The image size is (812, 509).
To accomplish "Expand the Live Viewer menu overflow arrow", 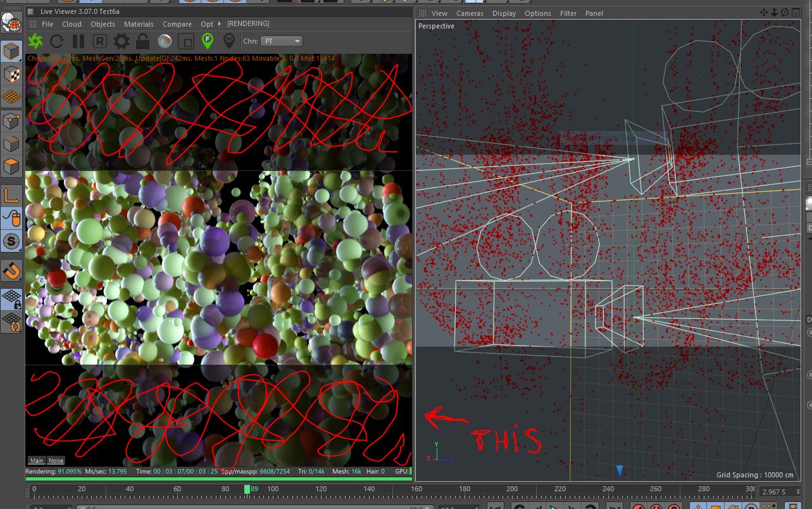I will 220,24.
